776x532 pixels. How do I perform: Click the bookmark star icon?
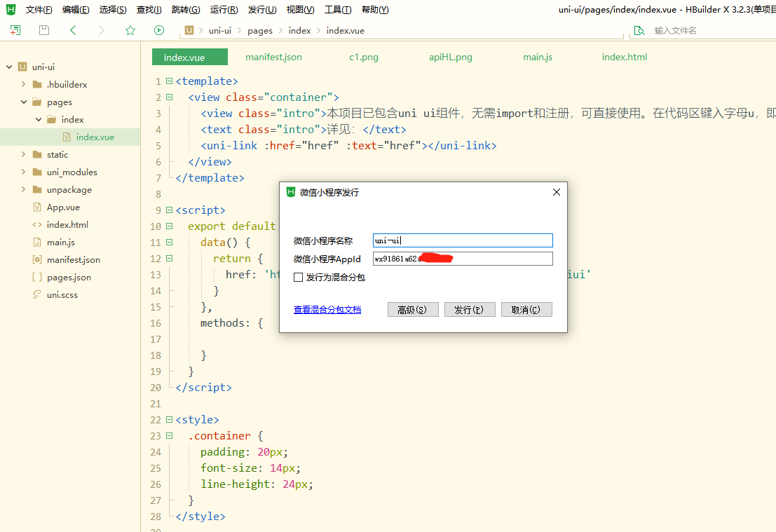coord(130,30)
